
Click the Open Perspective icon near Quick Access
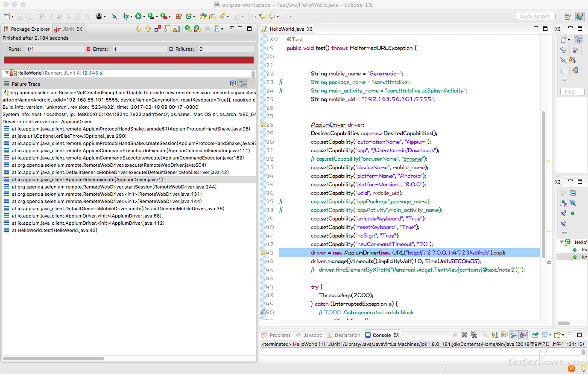[x=568, y=17]
